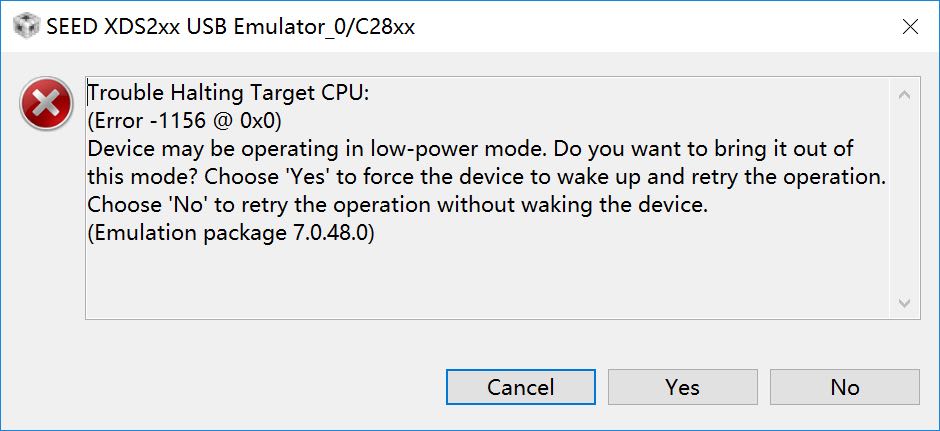The height and width of the screenshot is (431, 940).
Task: Click empty space below the message text
Action: coord(480,285)
